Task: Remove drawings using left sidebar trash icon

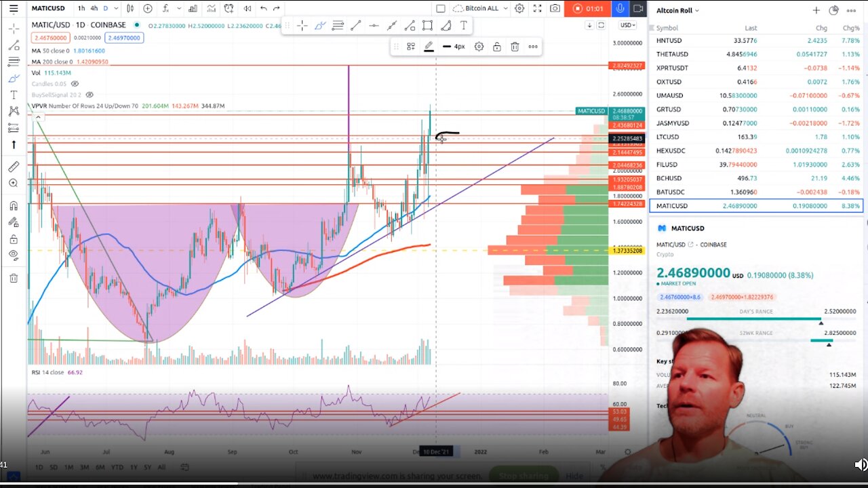Action: (x=14, y=278)
